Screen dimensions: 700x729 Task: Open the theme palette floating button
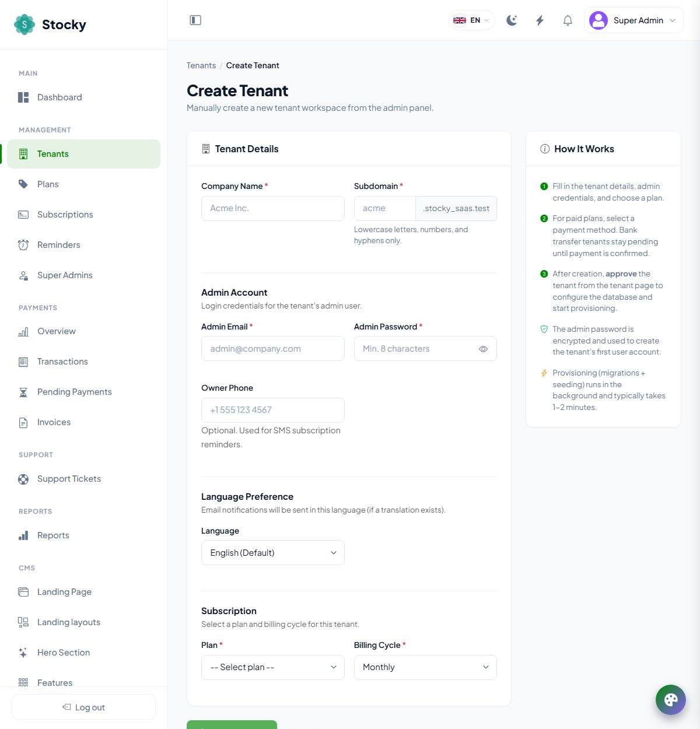(x=671, y=699)
